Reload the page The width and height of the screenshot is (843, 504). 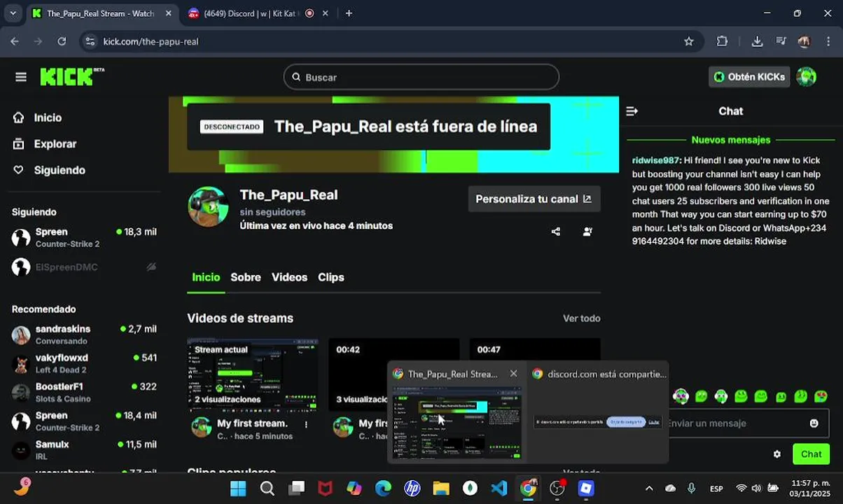[62, 41]
